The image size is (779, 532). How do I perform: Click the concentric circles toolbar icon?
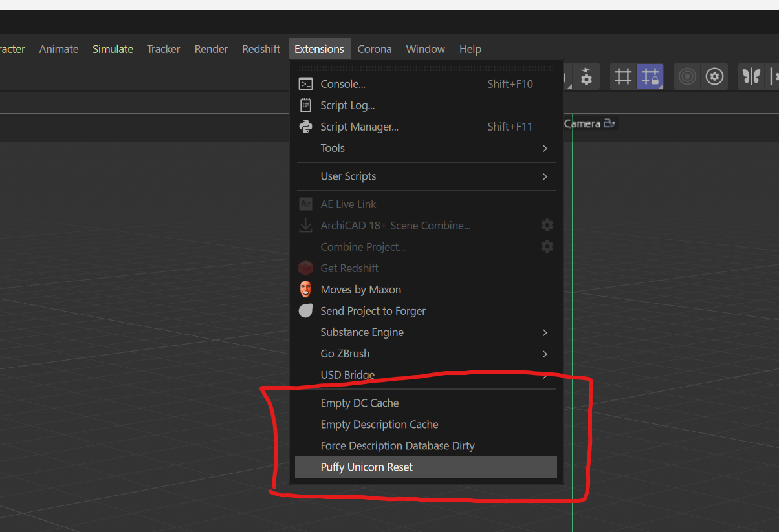pos(688,77)
